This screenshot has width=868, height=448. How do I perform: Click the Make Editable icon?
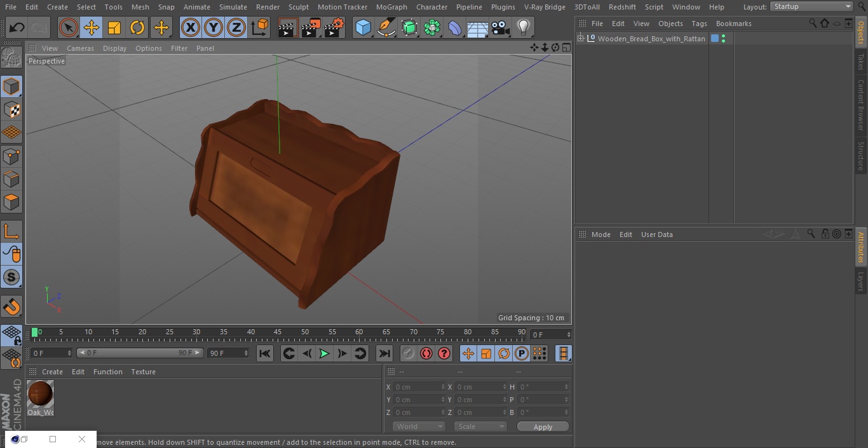pos(11,58)
